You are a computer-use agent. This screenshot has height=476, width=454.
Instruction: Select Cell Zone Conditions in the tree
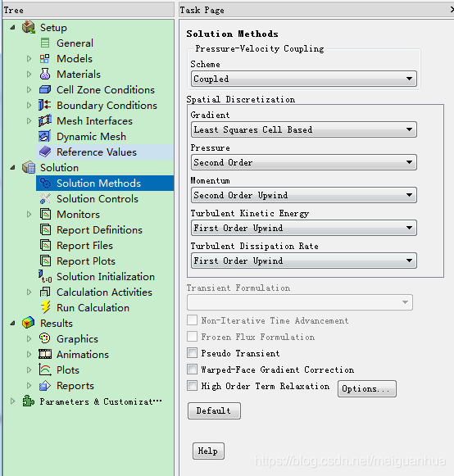[x=106, y=89]
